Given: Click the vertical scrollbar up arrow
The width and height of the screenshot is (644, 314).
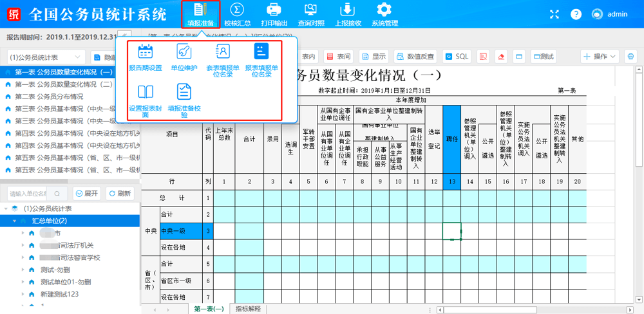Looking at the screenshot, I should click(639, 70).
